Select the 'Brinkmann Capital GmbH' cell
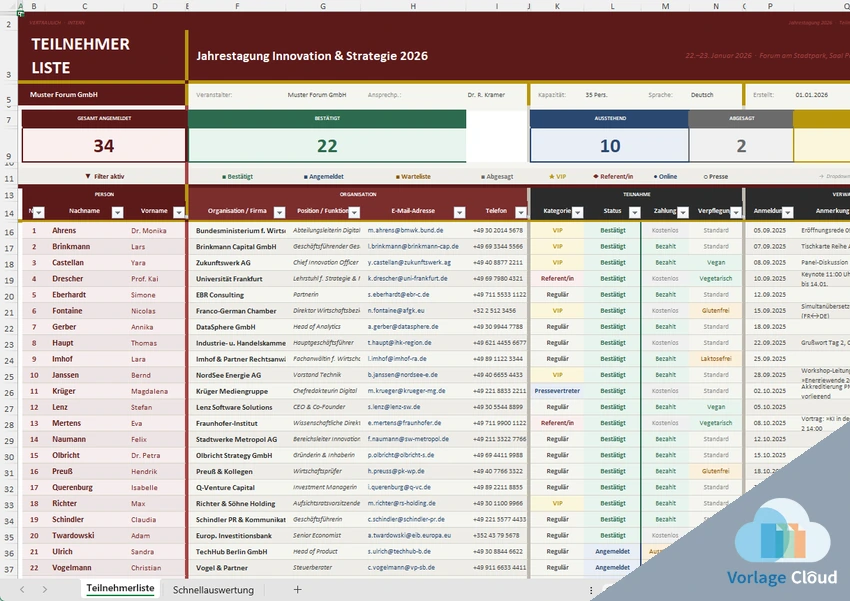 (236, 247)
